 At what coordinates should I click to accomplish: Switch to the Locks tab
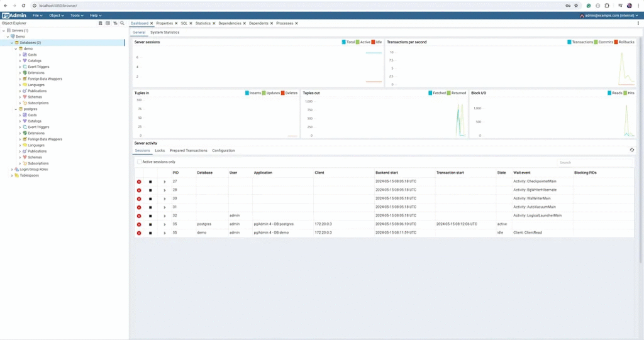(160, 151)
